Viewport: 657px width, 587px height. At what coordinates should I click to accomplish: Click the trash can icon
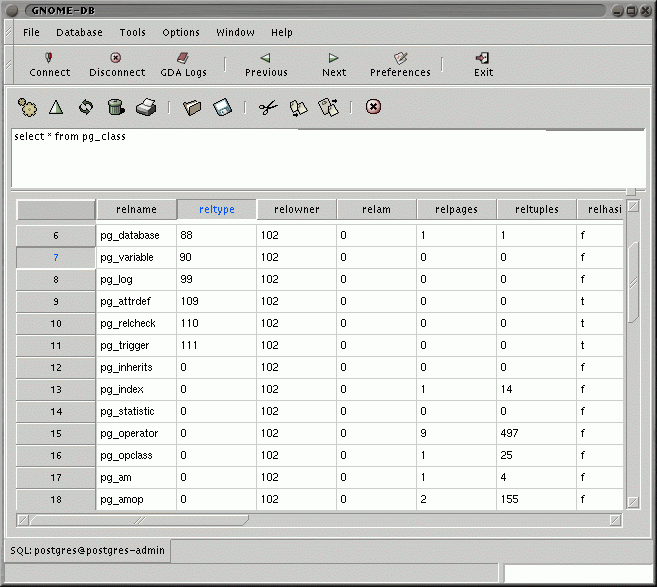115,107
